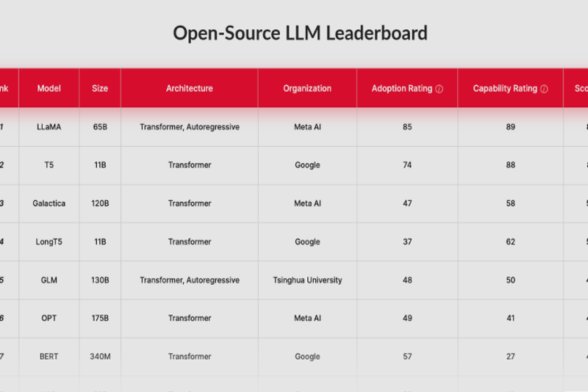Click capability rating 89 for LLaMA
Image resolution: width=588 pixels, height=392 pixels.
pyautogui.click(x=510, y=127)
